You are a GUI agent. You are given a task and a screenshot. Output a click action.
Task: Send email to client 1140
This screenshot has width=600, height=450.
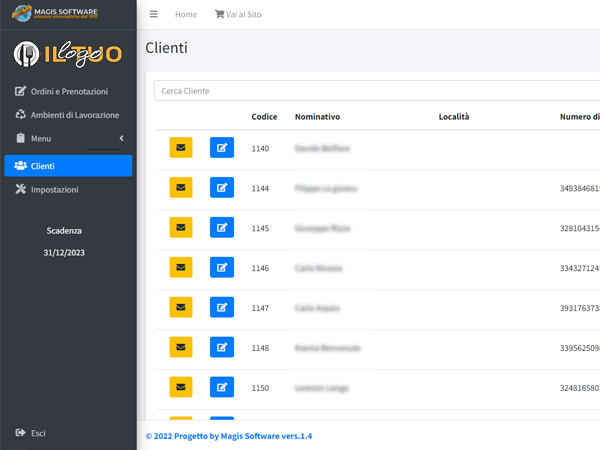(181, 147)
